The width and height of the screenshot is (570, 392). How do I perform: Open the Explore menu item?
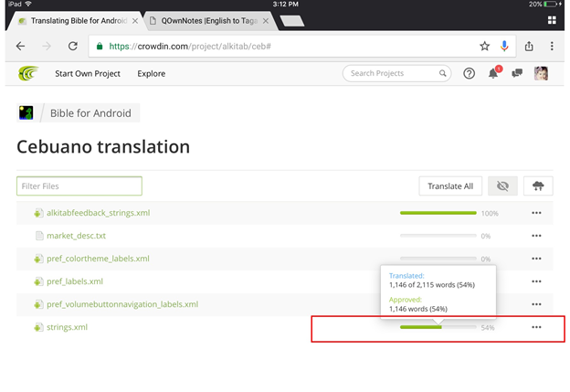tap(152, 73)
